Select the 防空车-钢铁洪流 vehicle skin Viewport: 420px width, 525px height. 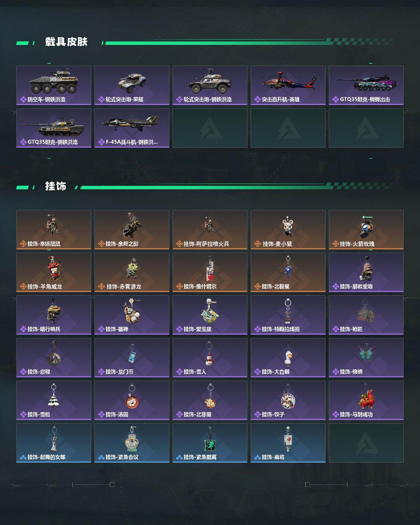point(54,85)
